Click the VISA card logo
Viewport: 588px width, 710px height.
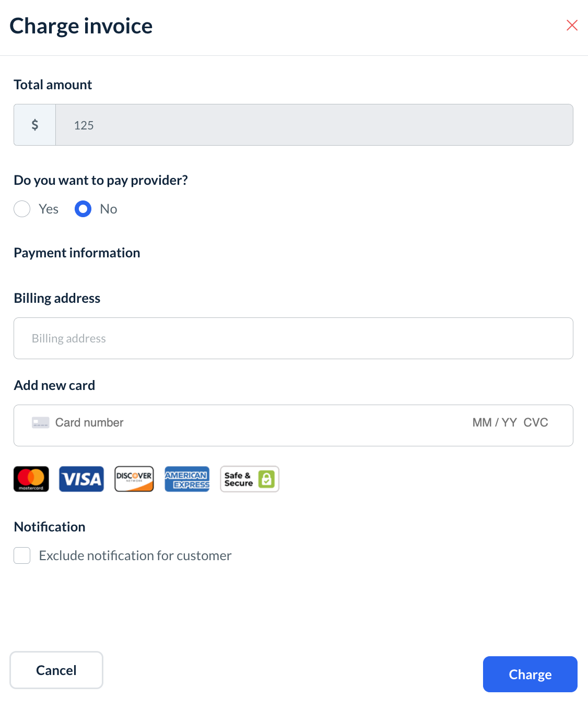[x=81, y=479]
